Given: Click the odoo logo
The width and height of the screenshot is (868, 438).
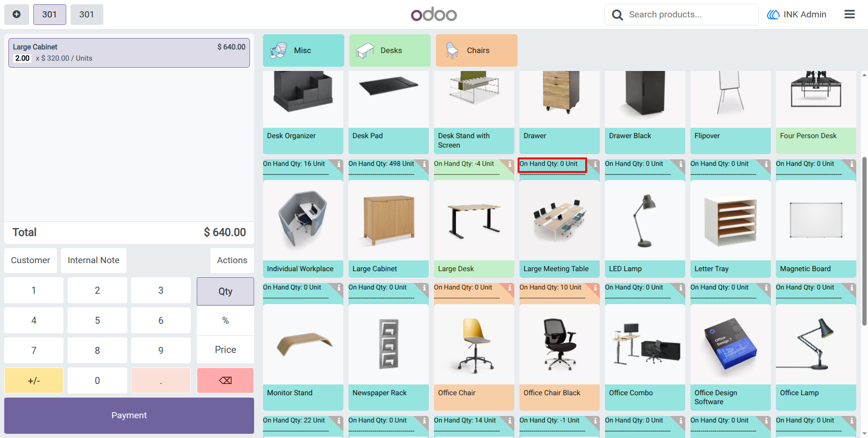Looking at the screenshot, I should (434, 15).
